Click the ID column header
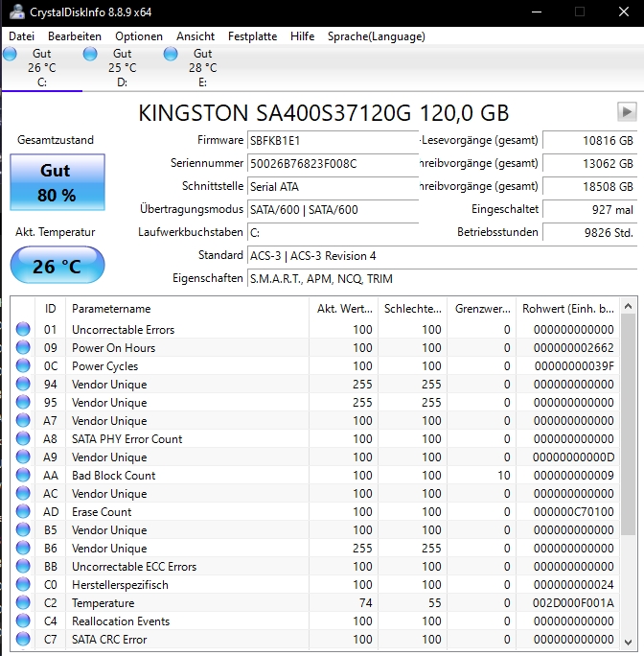The image size is (644, 656). [x=51, y=309]
